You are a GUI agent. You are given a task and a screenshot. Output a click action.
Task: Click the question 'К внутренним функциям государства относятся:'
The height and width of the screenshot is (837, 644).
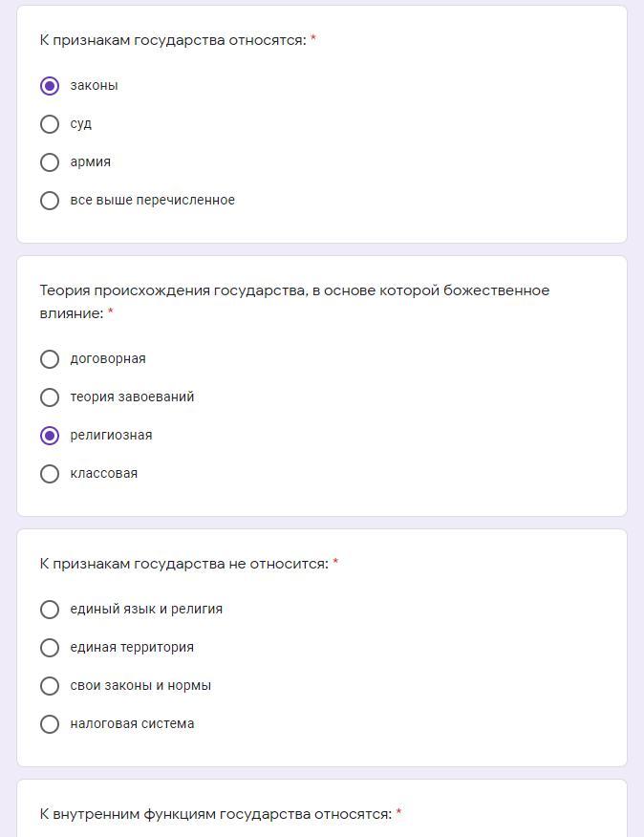pyautogui.click(x=215, y=814)
